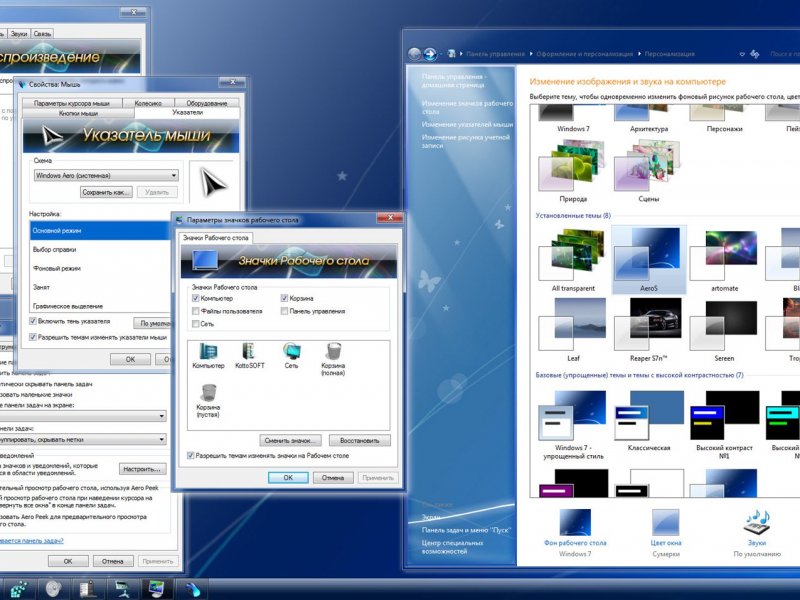The height and width of the screenshot is (600, 800).
Task: Enable the Сеть checkbox
Action: [195, 323]
